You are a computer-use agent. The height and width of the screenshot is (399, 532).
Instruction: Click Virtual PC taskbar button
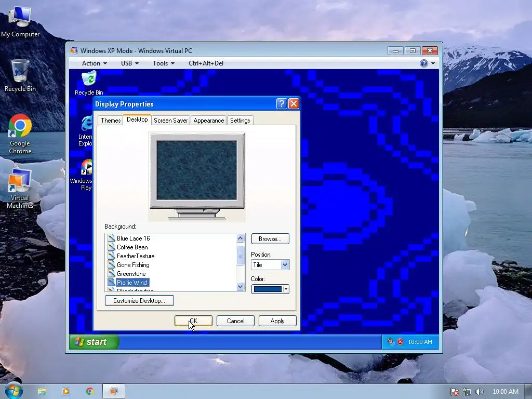(114, 392)
